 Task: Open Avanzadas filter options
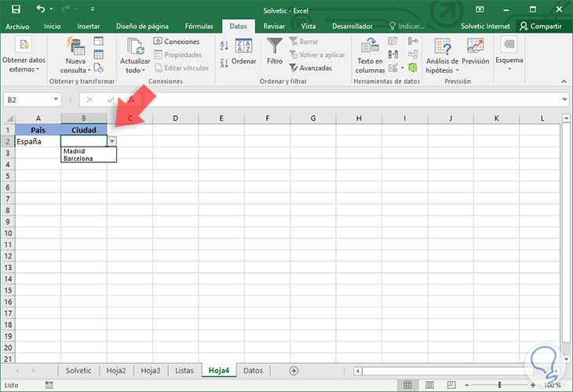pyautogui.click(x=311, y=68)
